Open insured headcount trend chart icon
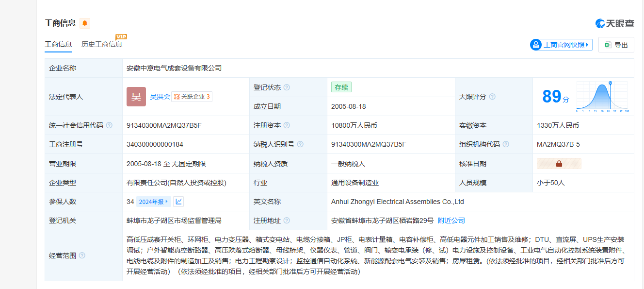Viewport: 644px width, 289px height. point(178,202)
